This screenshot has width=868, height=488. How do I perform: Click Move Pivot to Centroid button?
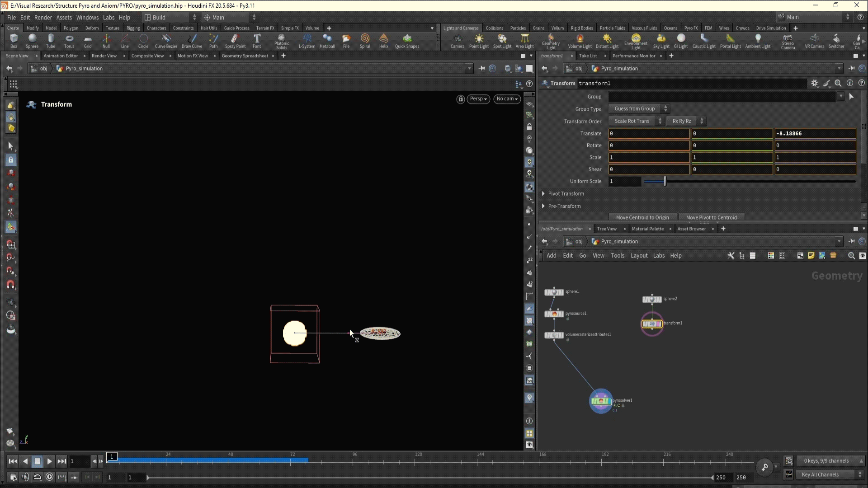(x=711, y=217)
